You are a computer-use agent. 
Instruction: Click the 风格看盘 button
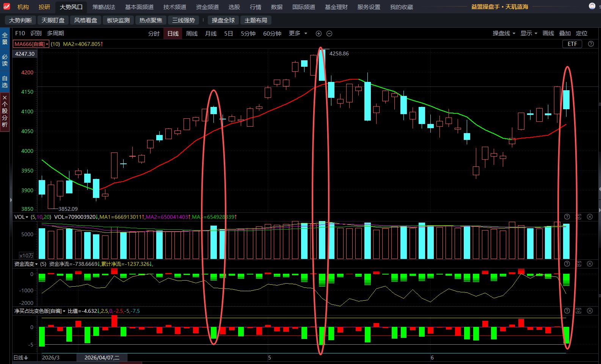[86, 20]
